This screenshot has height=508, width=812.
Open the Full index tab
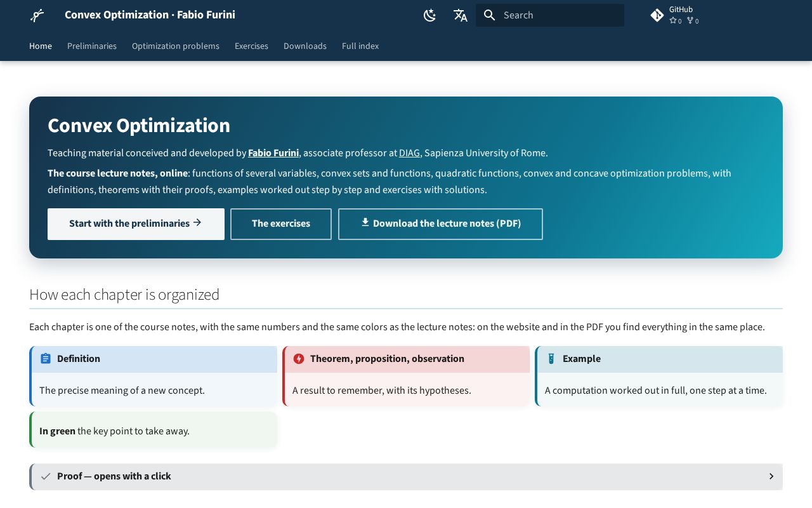(x=360, y=46)
